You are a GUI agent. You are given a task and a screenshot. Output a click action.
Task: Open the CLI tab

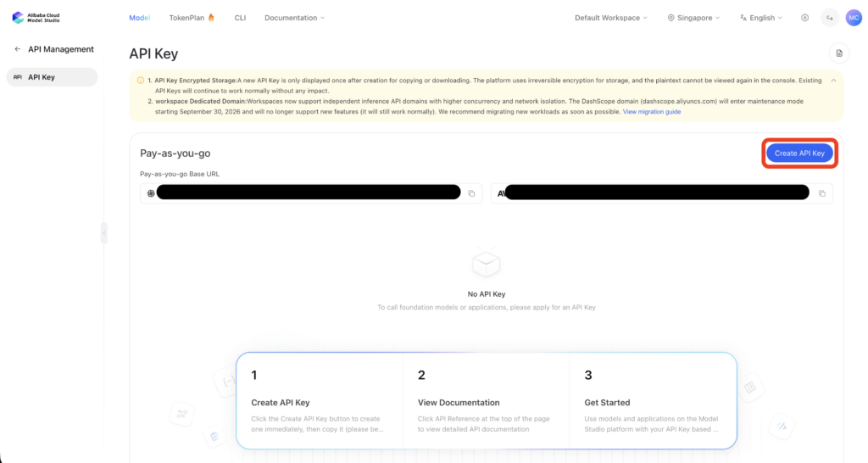click(x=240, y=18)
